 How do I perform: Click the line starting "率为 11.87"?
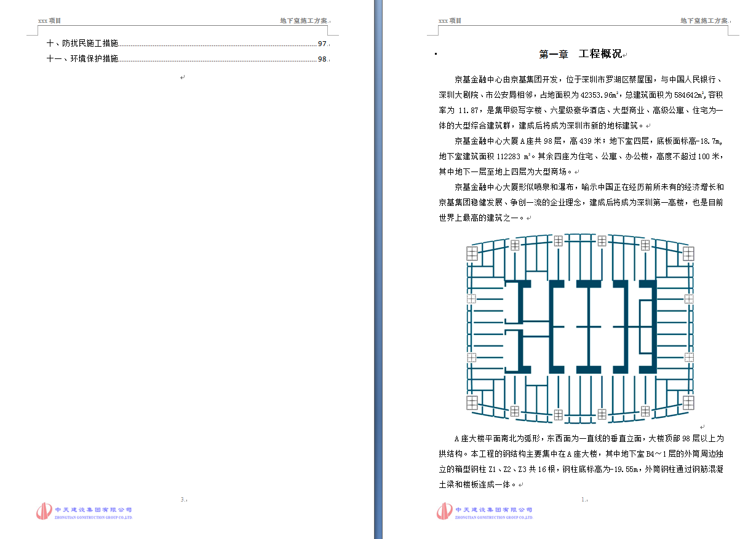[581, 110]
